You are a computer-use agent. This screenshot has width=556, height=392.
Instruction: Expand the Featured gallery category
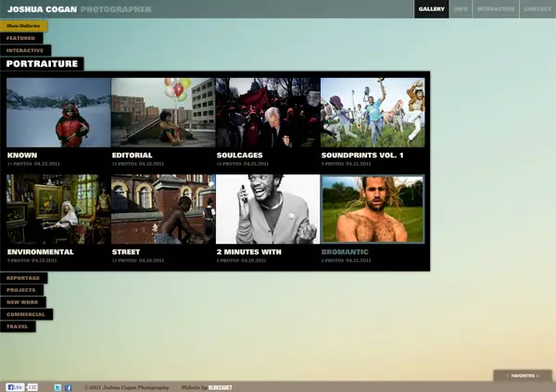[x=21, y=38]
